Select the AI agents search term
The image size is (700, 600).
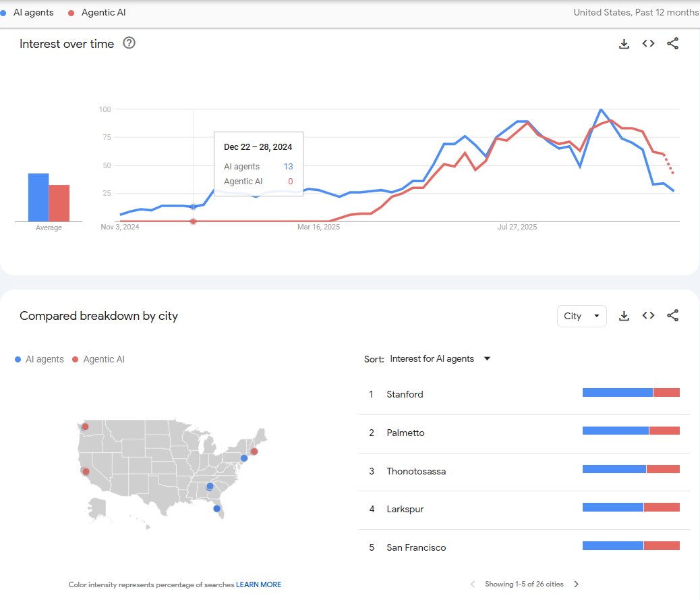[32, 13]
